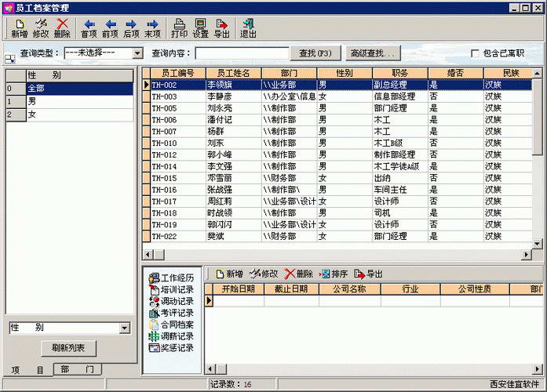This screenshot has width=547, height=392.
Task: Select 女 in the gender list
Action: click(79, 114)
